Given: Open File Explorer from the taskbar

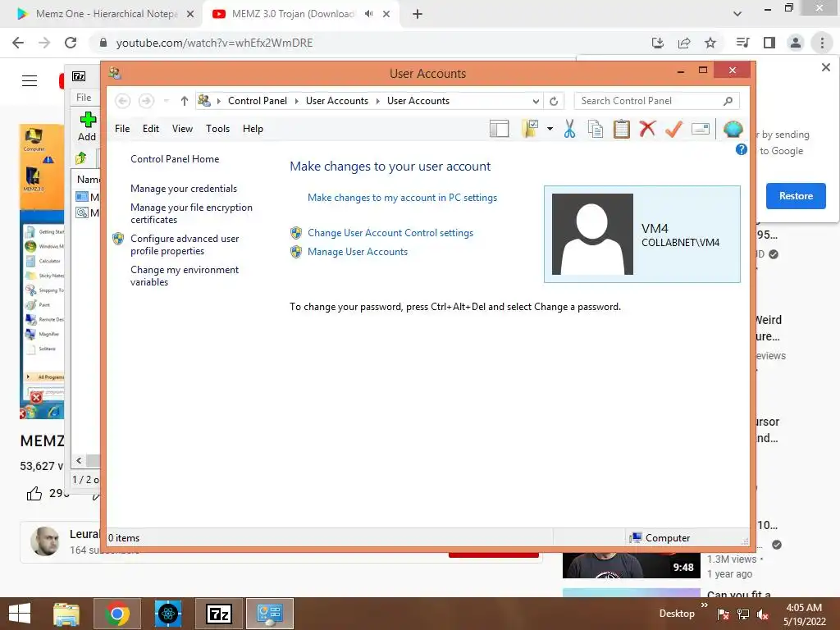Looking at the screenshot, I should (66, 614).
